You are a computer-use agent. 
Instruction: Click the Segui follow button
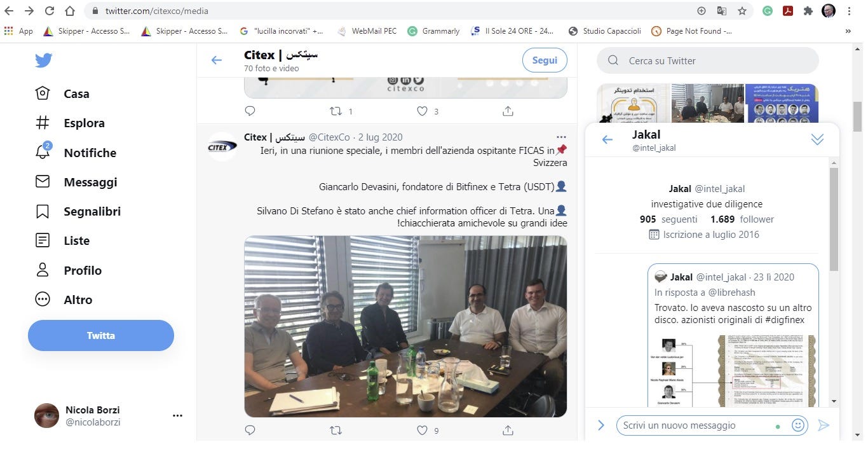[x=545, y=60]
